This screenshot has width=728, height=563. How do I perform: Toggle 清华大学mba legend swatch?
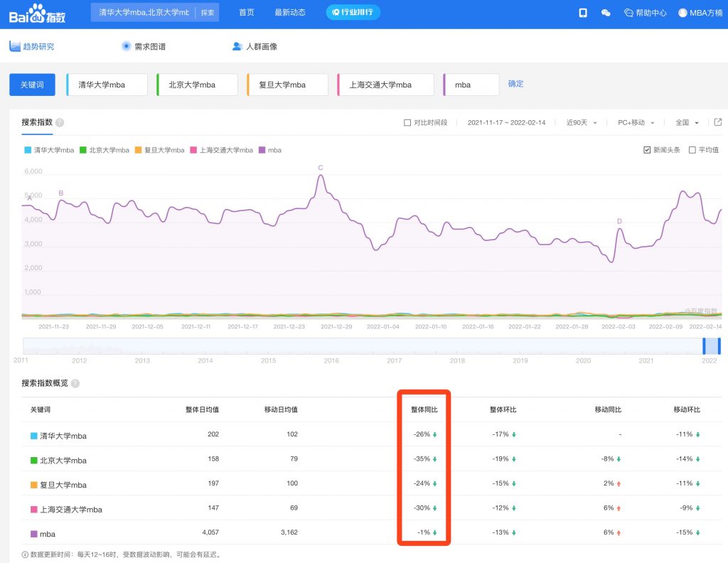(x=28, y=150)
